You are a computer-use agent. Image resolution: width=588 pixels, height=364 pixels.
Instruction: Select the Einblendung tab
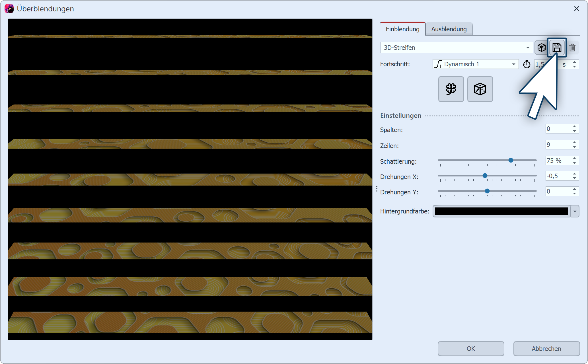tap(402, 29)
